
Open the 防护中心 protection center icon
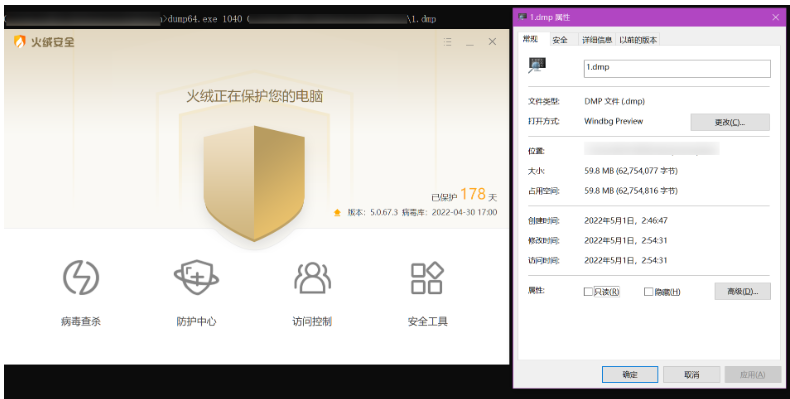pyautogui.click(x=196, y=277)
